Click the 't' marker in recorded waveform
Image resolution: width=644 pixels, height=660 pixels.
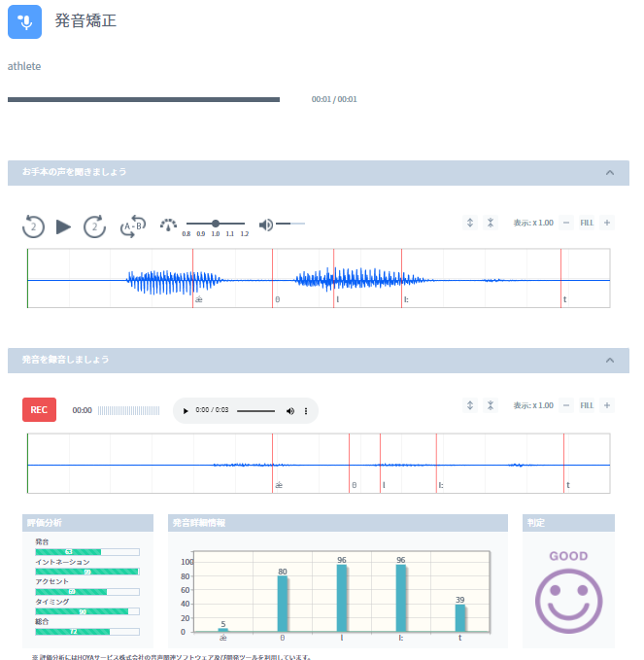click(x=568, y=485)
